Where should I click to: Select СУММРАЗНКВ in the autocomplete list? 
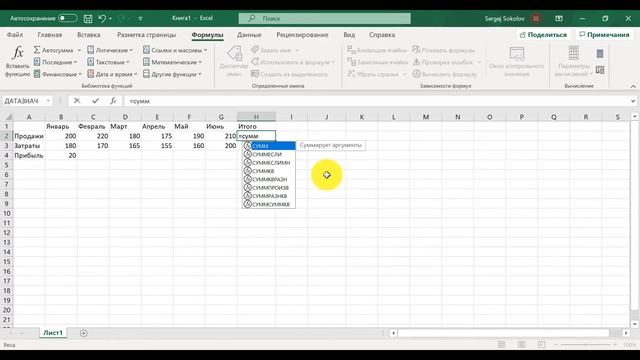pos(269,196)
